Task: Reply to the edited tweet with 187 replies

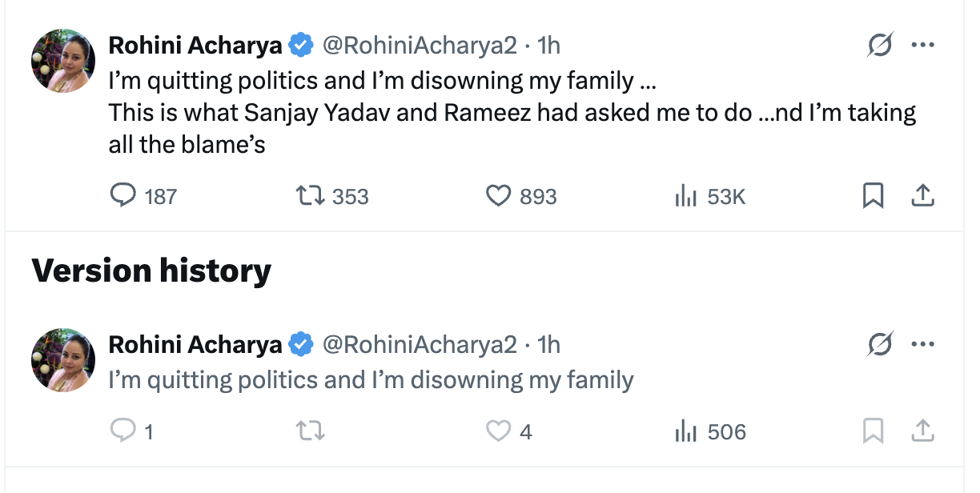Action: [x=123, y=195]
